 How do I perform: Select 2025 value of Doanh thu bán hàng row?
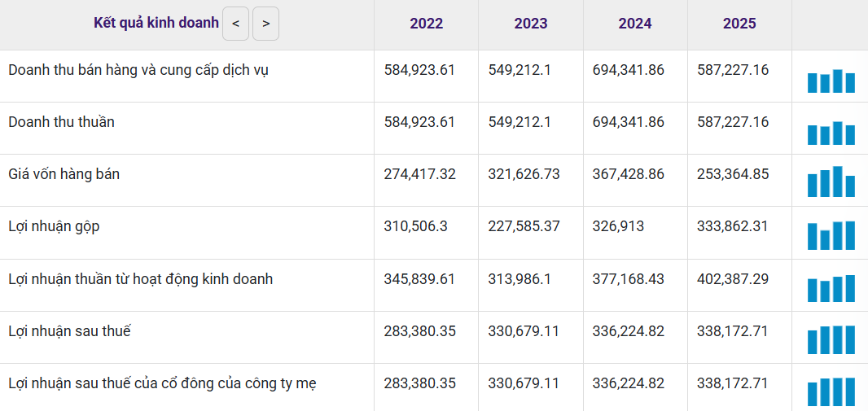tap(733, 70)
